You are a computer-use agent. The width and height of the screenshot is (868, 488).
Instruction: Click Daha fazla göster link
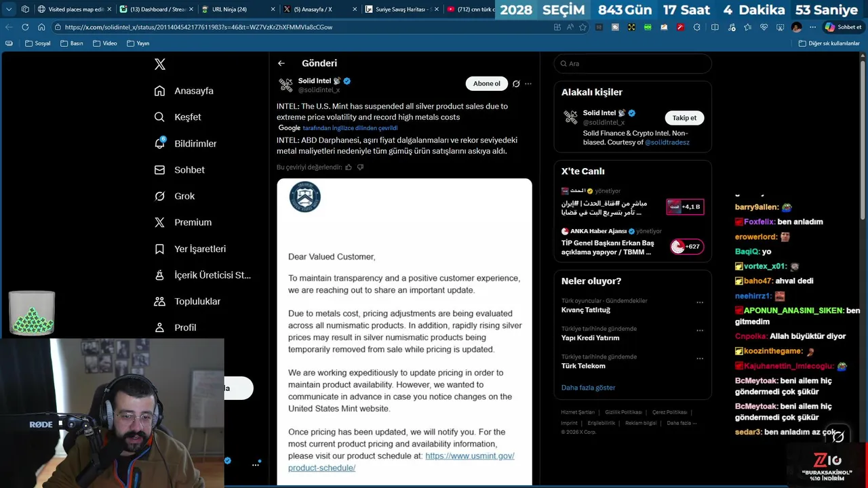coord(588,388)
